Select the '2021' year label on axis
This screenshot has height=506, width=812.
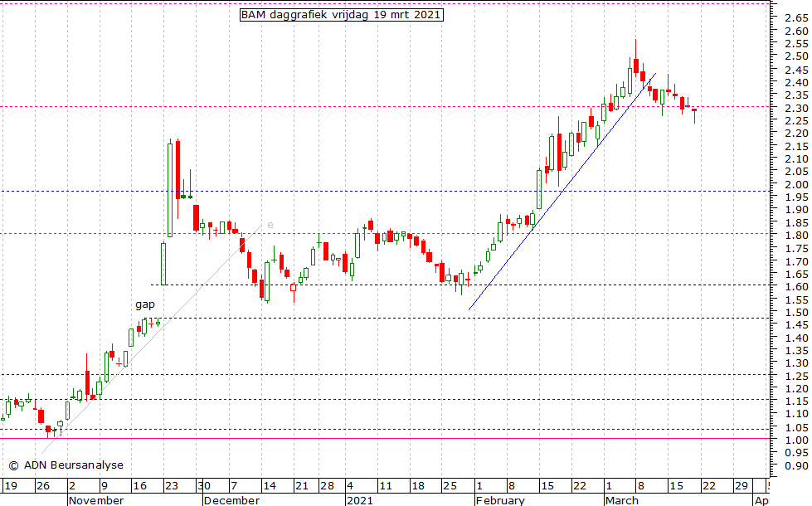click(x=360, y=500)
